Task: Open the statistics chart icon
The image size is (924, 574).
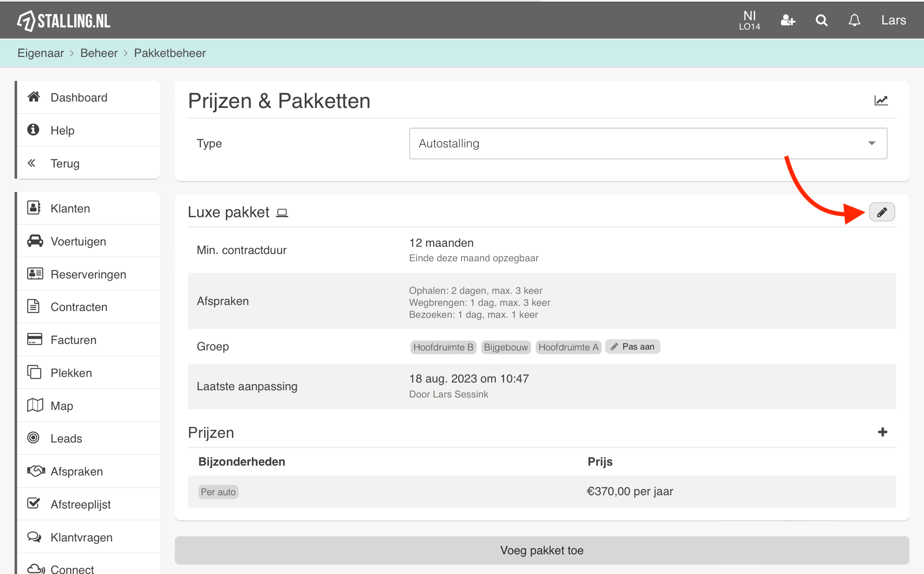Action: (x=881, y=101)
